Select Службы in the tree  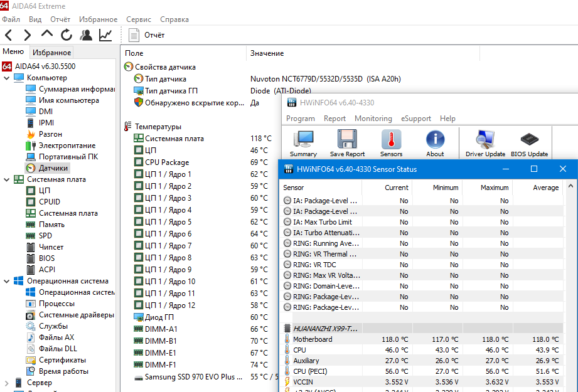point(47,326)
